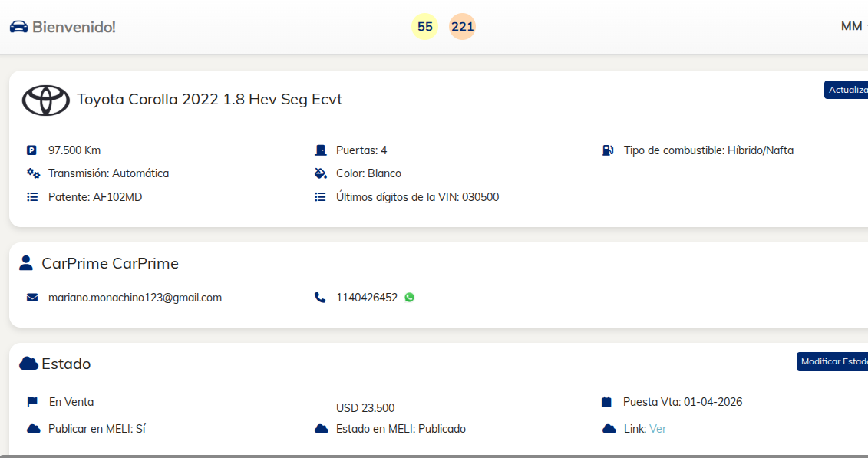Open the Ver link for MELI listing
Viewport: 868px width, 458px height.
658,429
